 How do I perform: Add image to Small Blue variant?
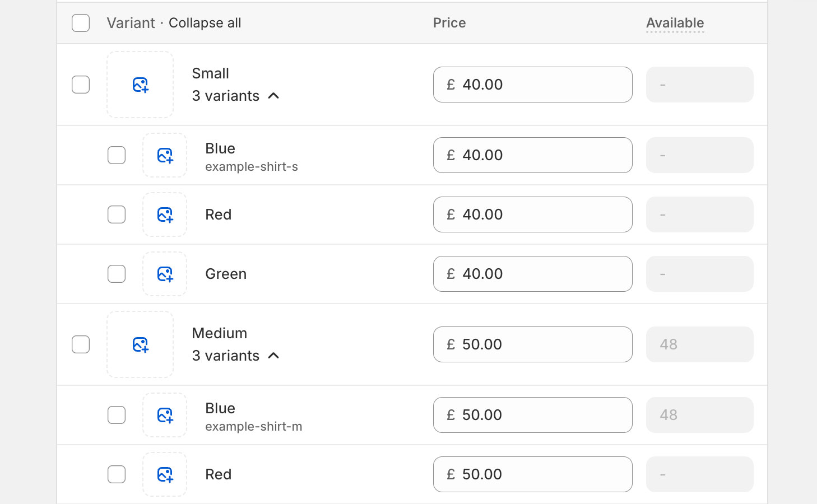pyautogui.click(x=165, y=155)
